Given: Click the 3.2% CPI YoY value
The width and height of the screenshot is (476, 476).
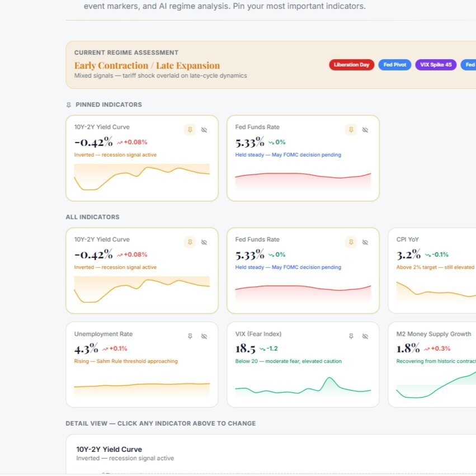Looking at the screenshot, I should point(409,255).
